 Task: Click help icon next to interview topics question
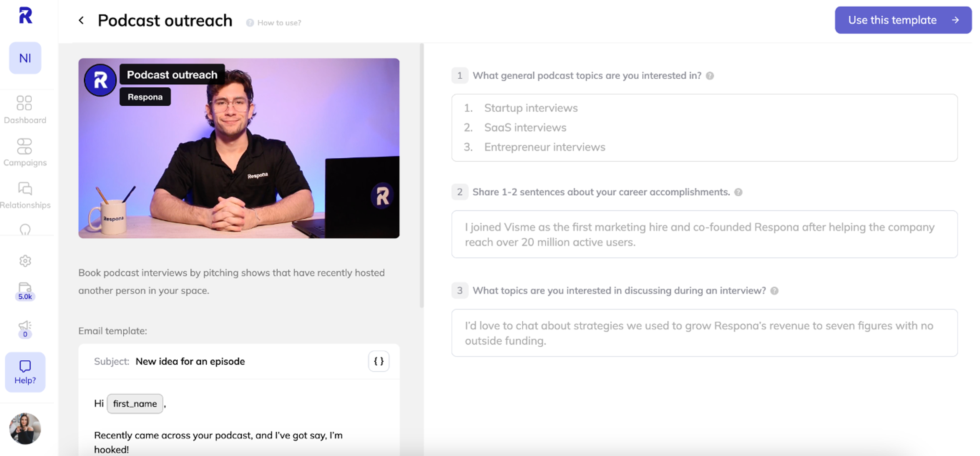click(774, 290)
